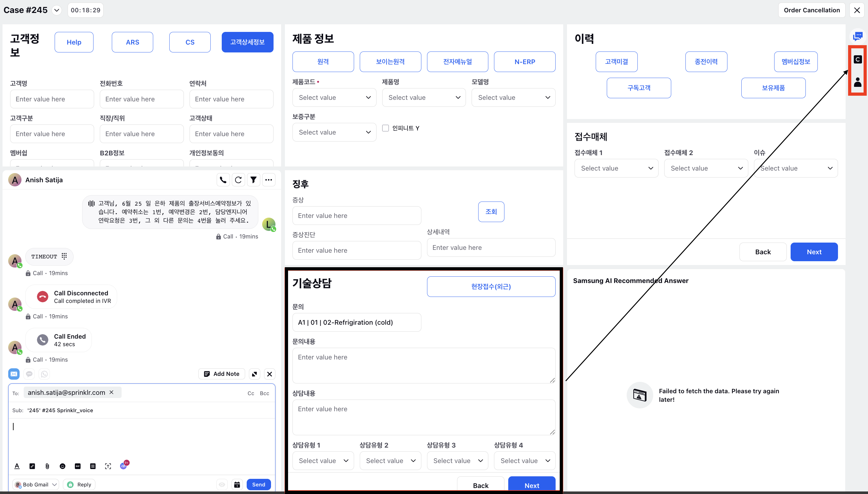The width and height of the screenshot is (868, 494).
Task: Toggle the green lock Reply button
Action: (79, 485)
